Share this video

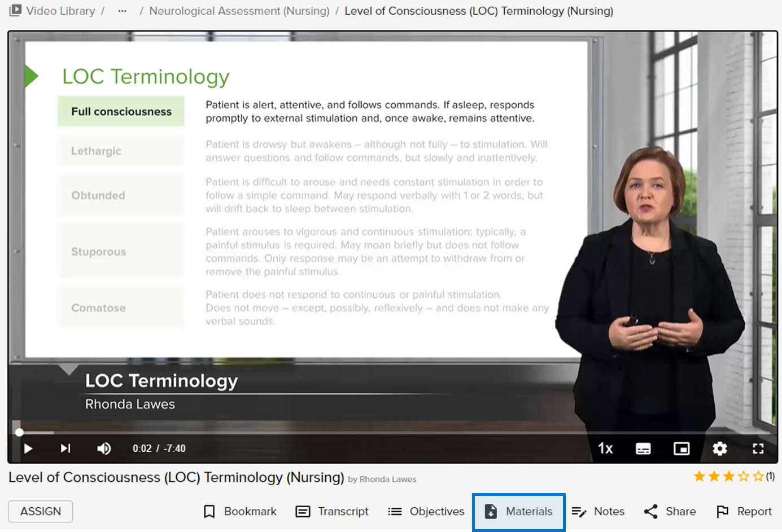670,512
